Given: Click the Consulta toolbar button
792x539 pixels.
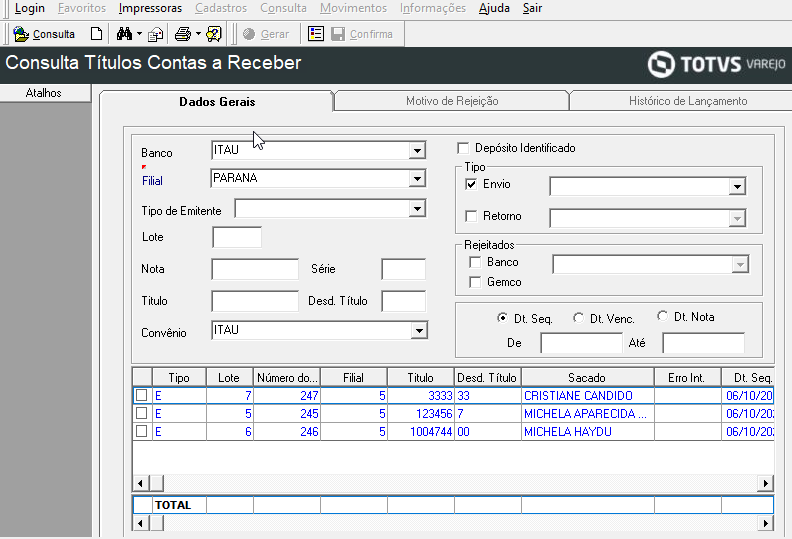Looking at the screenshot, I should pos(44,34).
